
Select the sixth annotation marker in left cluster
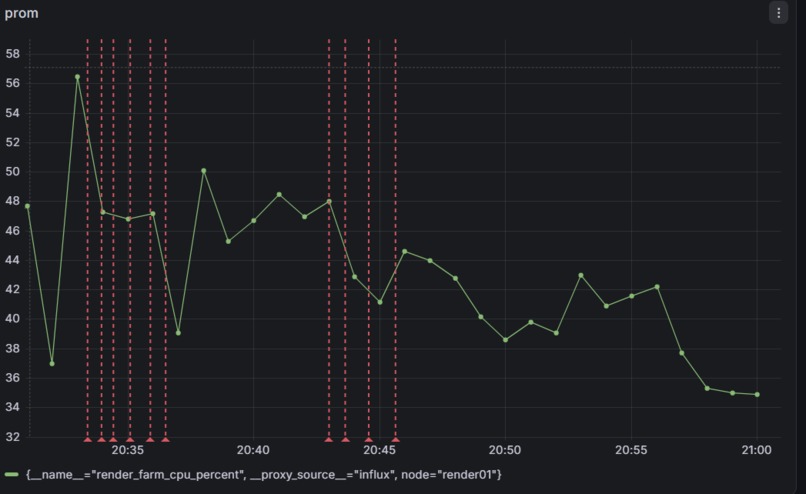point(166,440)
